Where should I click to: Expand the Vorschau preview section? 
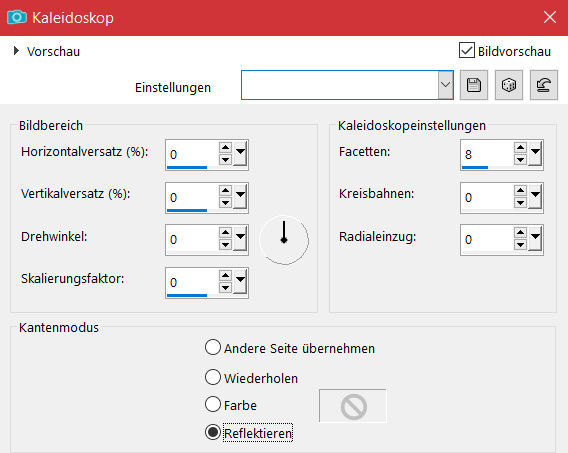16,51
